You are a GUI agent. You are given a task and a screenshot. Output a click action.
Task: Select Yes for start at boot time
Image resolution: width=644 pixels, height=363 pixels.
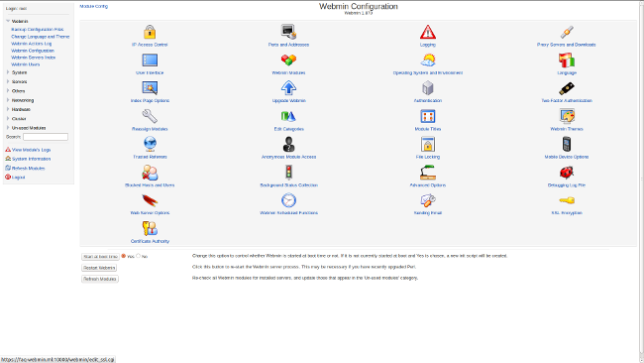click(124, 256)
